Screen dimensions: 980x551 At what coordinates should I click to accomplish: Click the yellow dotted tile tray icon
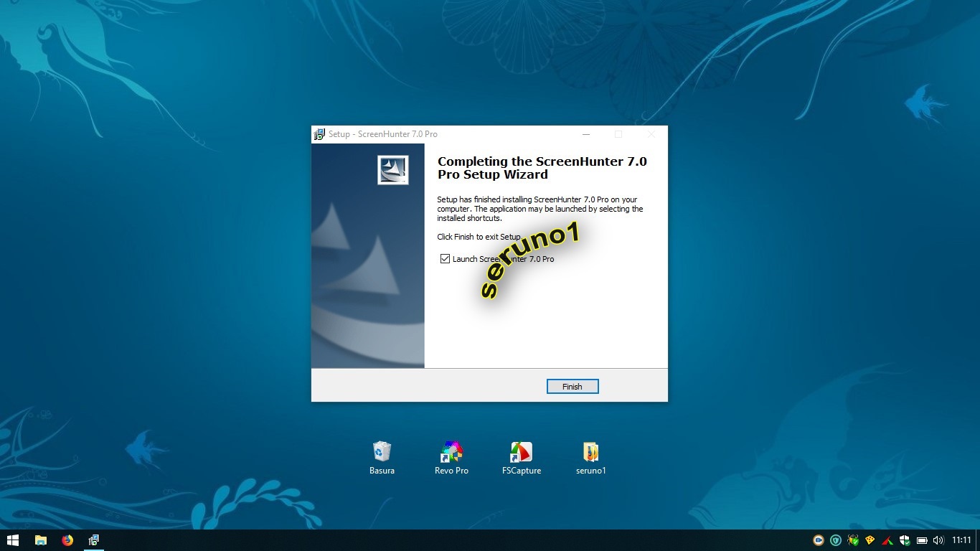click(870, 540)
